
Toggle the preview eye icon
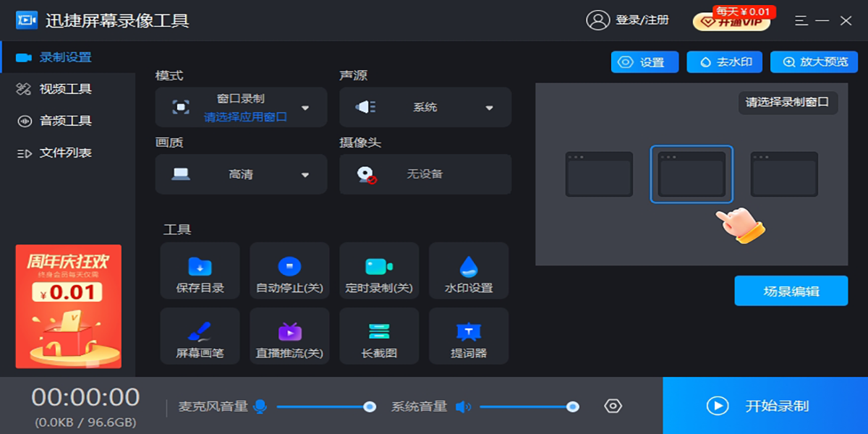611,406
